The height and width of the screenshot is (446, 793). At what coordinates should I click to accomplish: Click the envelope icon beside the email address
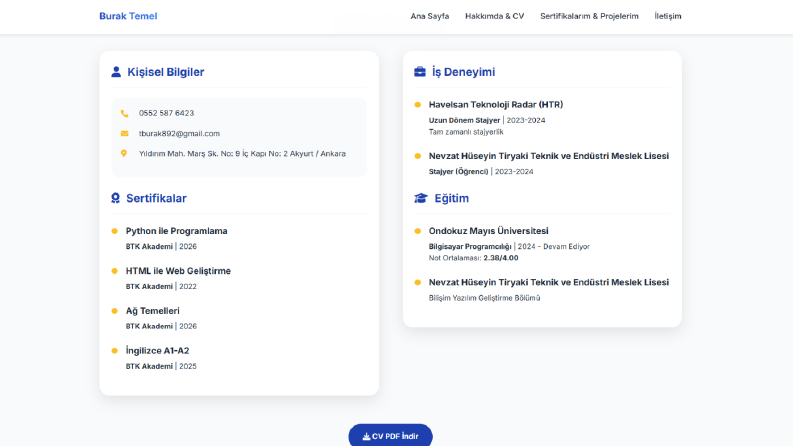click(124, 133)
